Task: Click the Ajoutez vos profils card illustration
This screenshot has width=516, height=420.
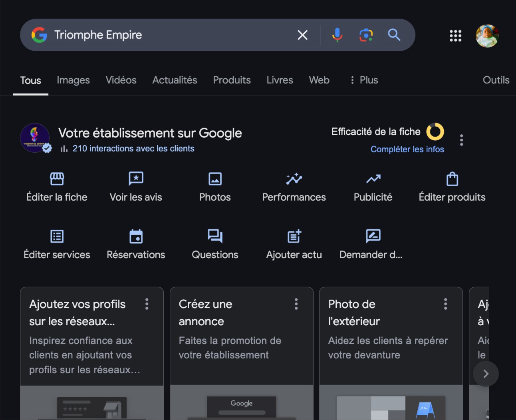Action: [x=92, y=403]
